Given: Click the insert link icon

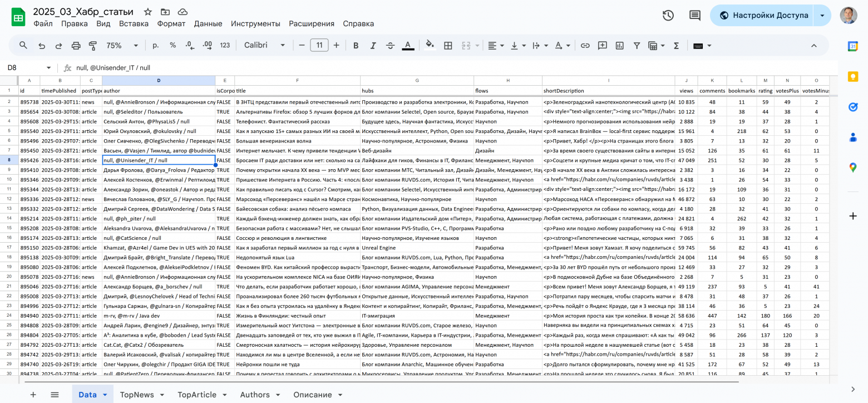Looking at the screenshot, I should pos(585,46).
